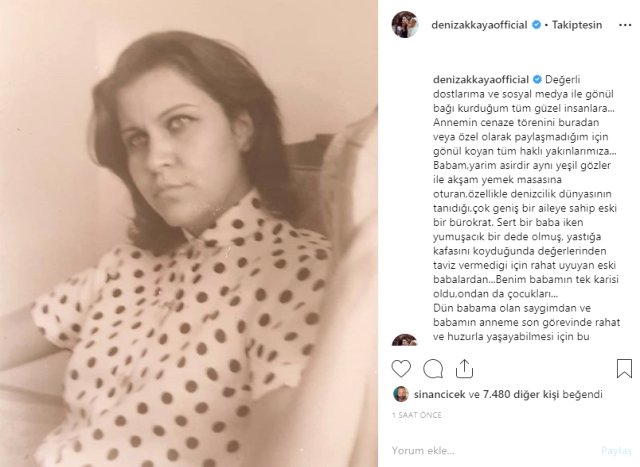Like the post with heart icon

click(x=401, y=369)
